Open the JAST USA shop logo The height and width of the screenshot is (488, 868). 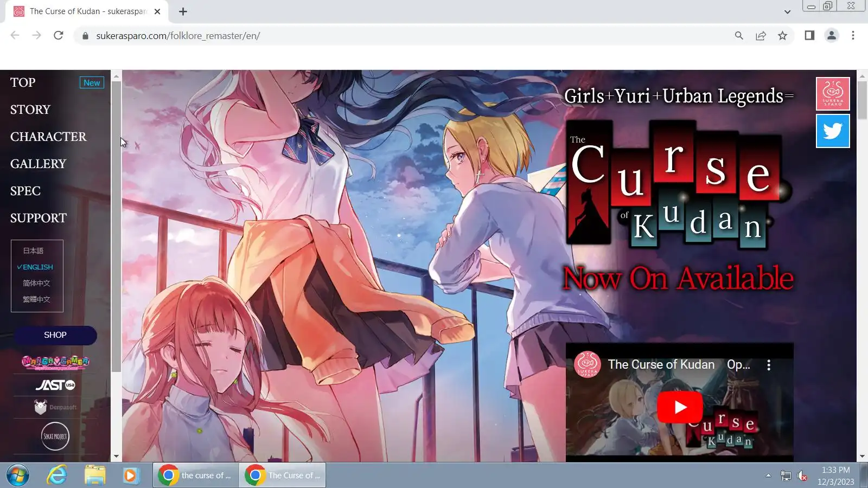(55, 385)
